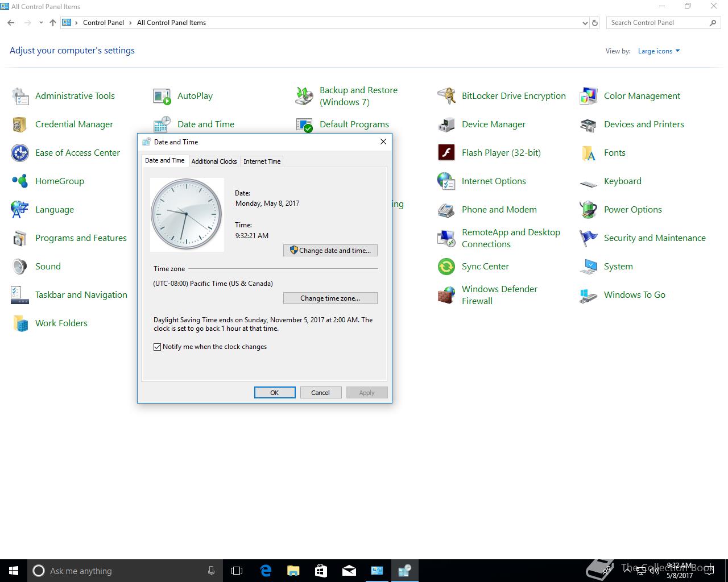The image size is (728, 582).
Task: Open the recent locations dropdown arrow
Action: point(41,23)
